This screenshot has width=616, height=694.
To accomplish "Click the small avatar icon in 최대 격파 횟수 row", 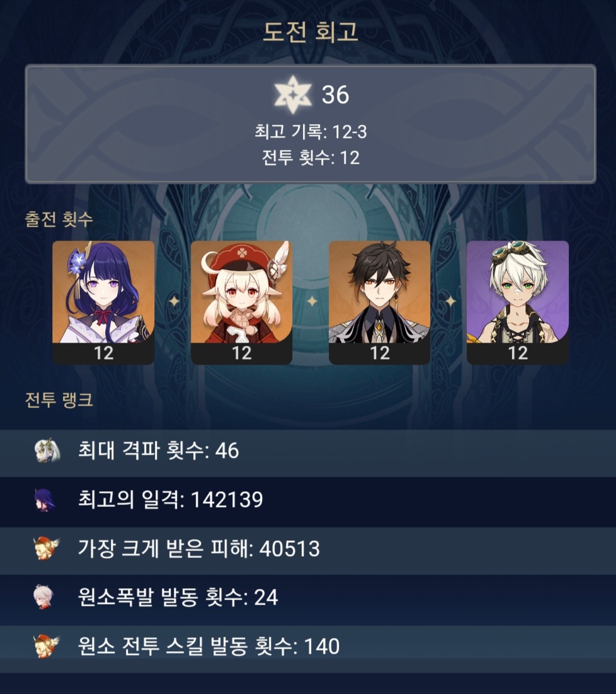I will 47,450.
